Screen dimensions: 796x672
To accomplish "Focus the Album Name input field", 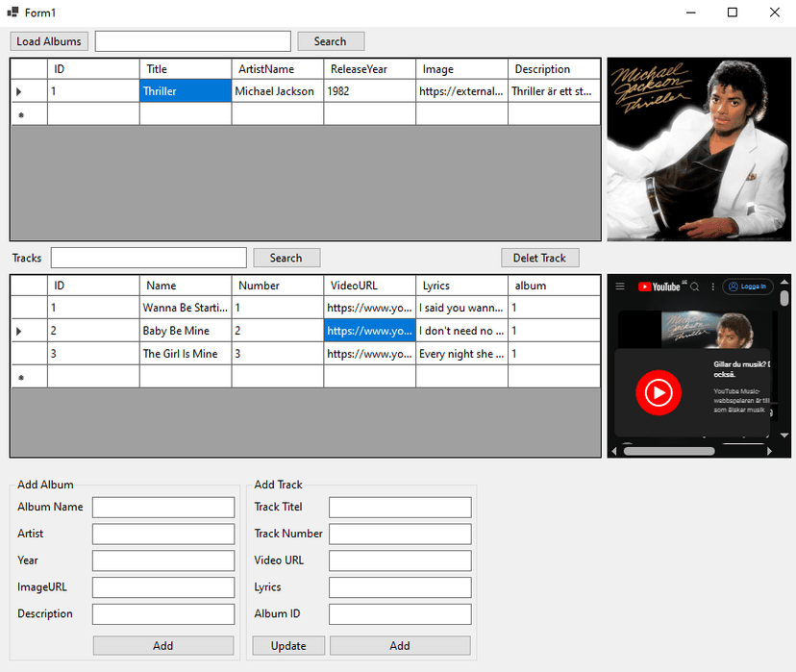I will (163, 507).
